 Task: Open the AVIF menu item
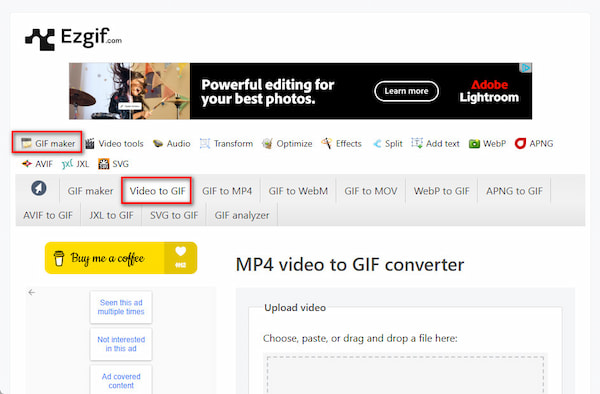pos(37,164)
